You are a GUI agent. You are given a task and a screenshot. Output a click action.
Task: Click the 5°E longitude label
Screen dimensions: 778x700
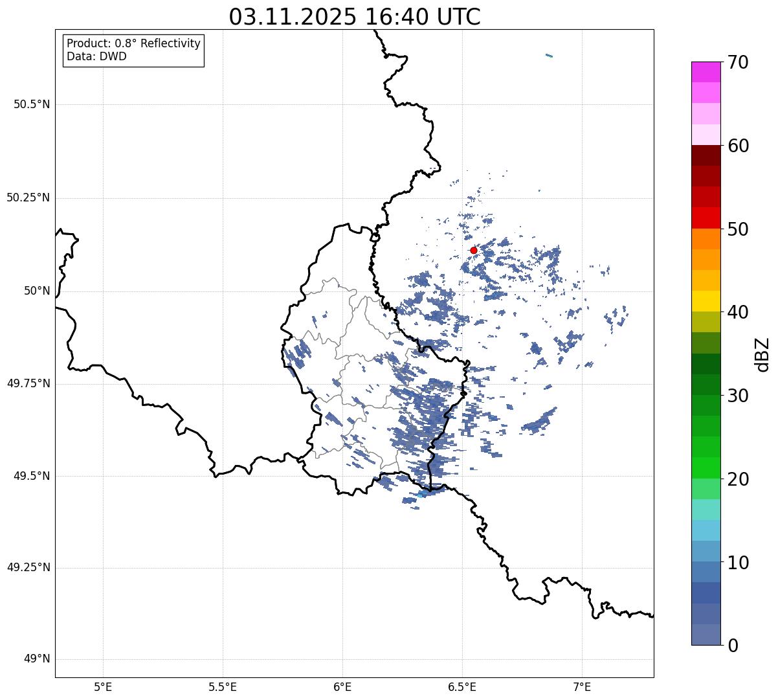tap(103, 686)
